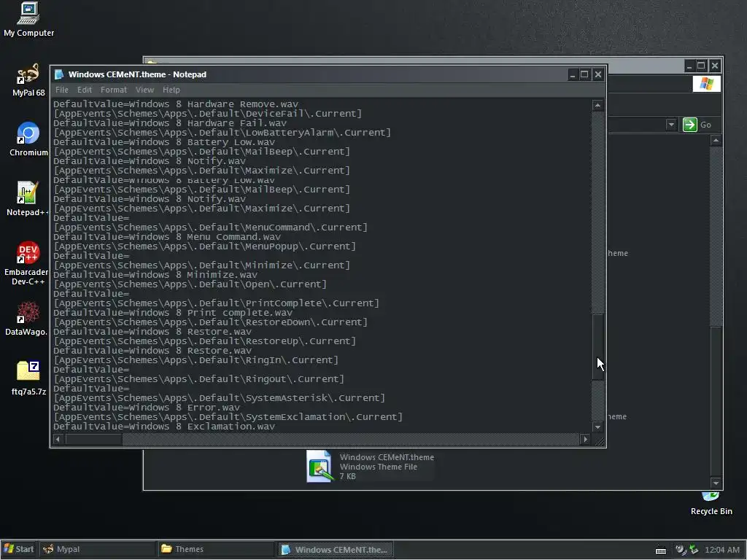Click Windows CEMeNT.the... taskbar button
This screenshot has width=747, height=560.
click(336, 549)
